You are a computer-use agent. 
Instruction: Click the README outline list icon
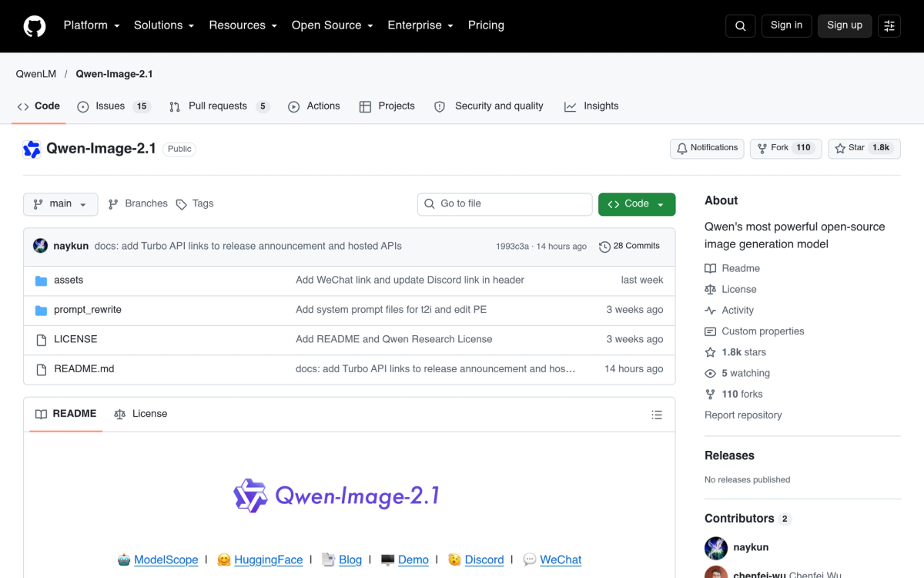(x=657, y=415)
